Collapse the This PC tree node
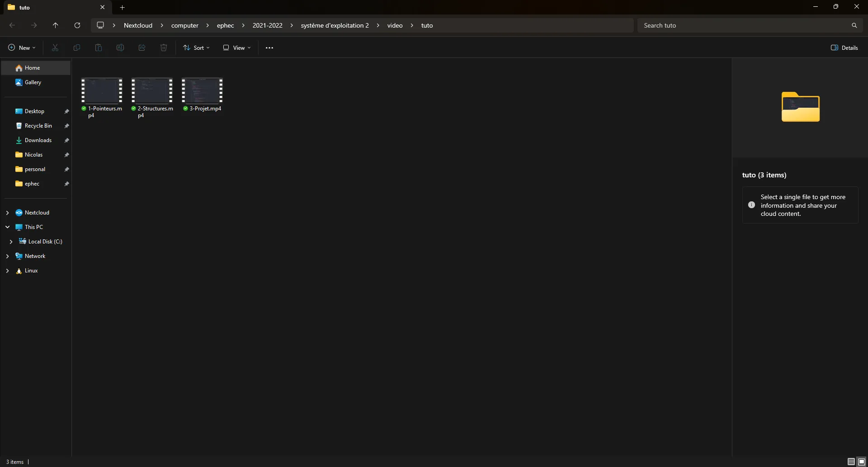 [7, 227]
